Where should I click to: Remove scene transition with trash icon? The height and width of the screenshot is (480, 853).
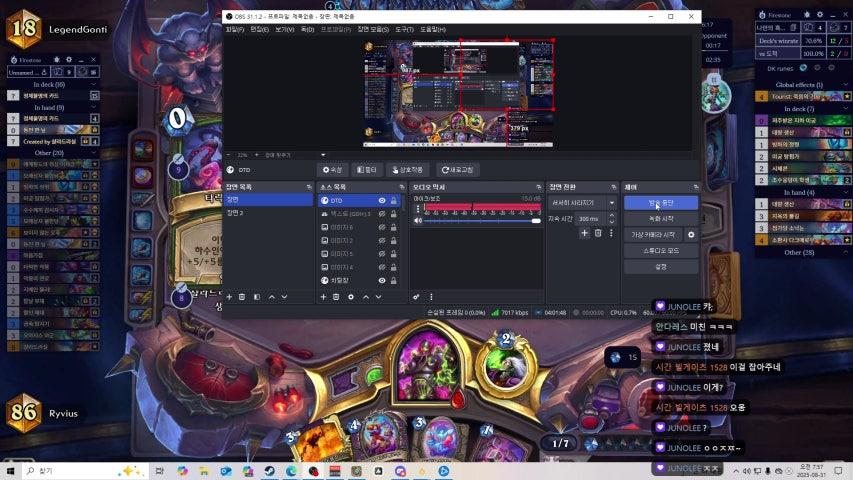pos(598,233)
